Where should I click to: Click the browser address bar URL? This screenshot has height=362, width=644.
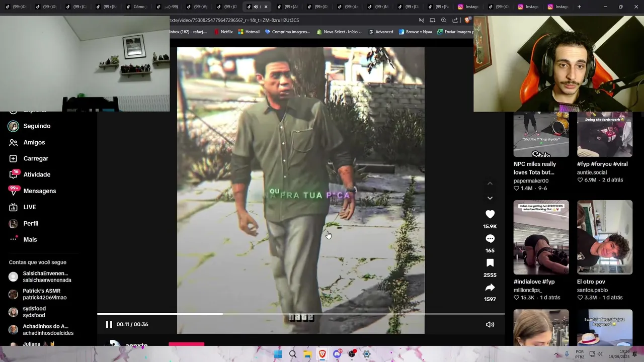[234, 20]
